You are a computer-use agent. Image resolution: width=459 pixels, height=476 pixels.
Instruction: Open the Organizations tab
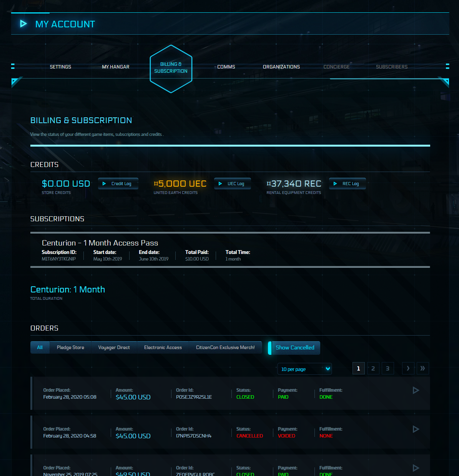pyautogui.click(x=281, y=67)
